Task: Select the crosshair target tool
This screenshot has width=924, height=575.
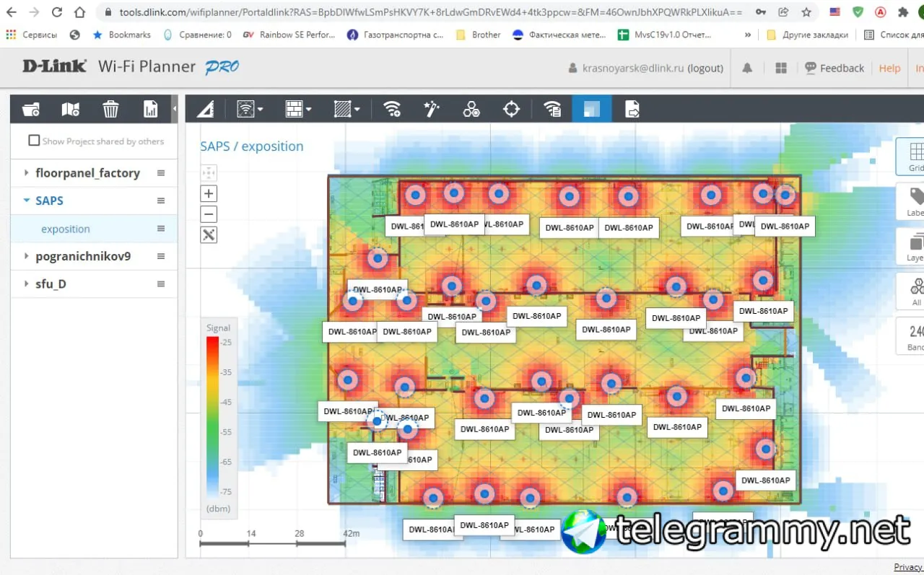Action: tap(511, 110)
